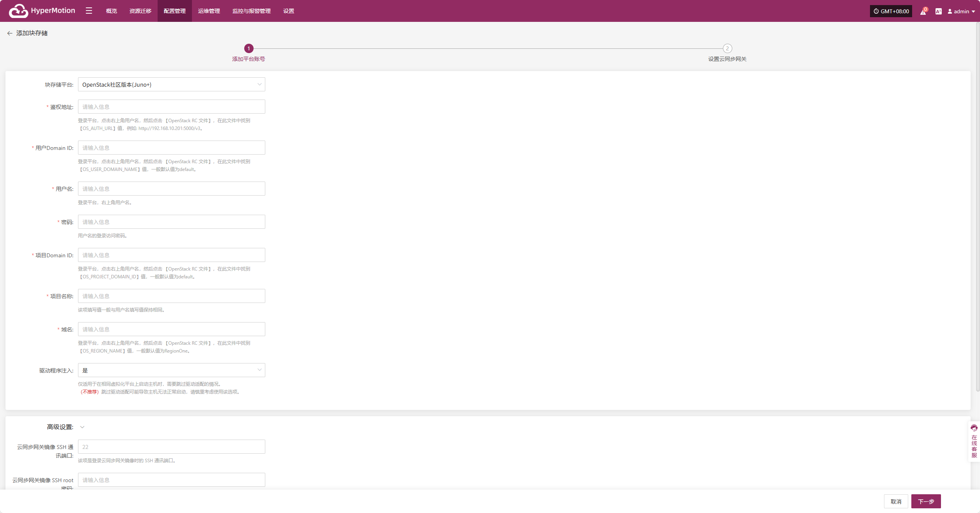The width and height of the screenshot is (980, 513).
Task: Click the 登录平台，右上角用户名 hint text
Action: tap(105, 203)
